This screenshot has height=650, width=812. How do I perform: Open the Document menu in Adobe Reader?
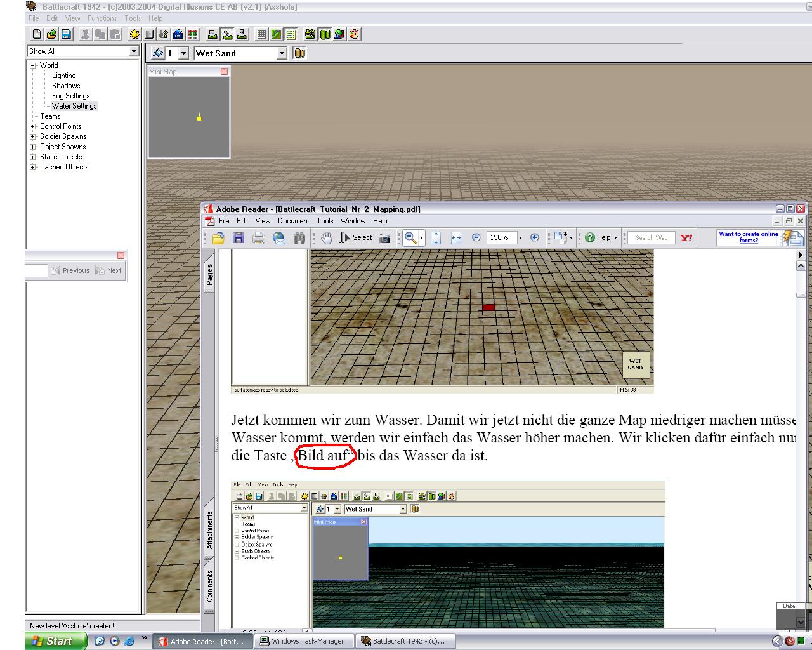293,221
